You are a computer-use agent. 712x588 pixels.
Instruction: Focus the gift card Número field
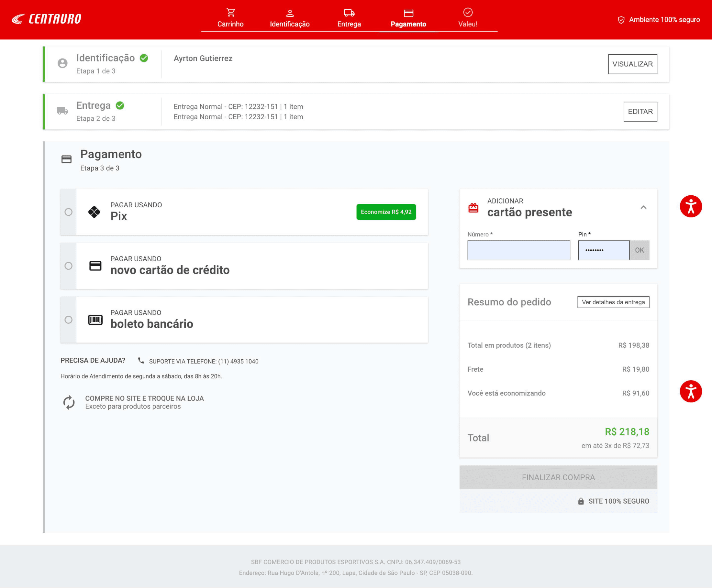(x=518, y=250)
